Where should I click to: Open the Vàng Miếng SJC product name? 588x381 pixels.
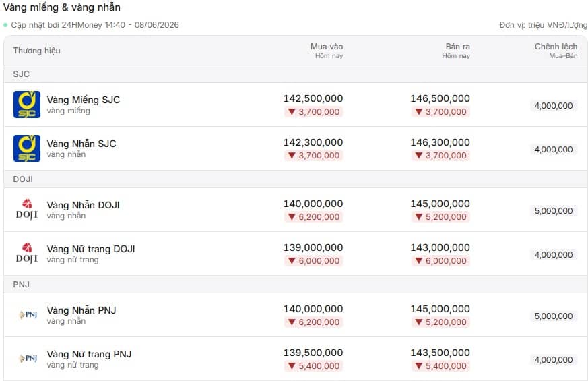tap(84, 100)
